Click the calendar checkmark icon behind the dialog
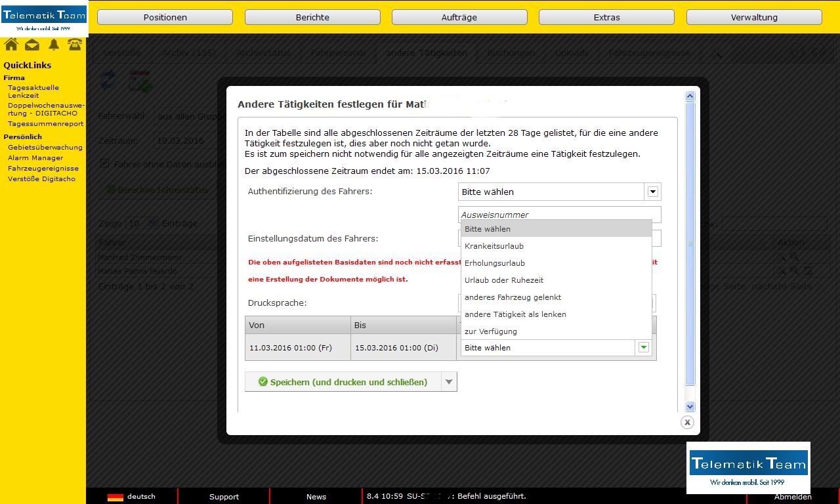This screenshot has width=840, height=504. click(140, 81)
